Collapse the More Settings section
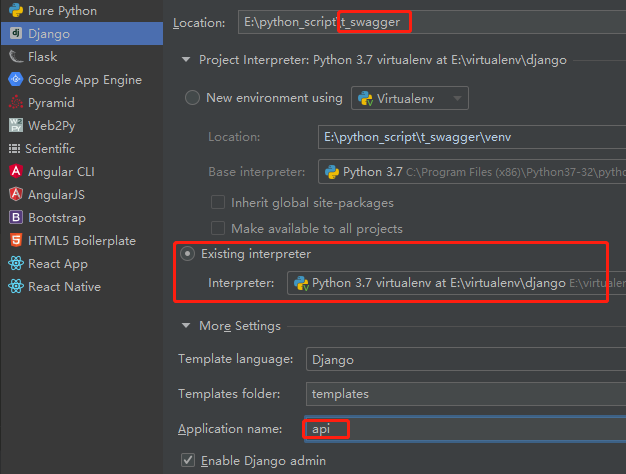The image size is (626, 474). click(x=186, y=325)
